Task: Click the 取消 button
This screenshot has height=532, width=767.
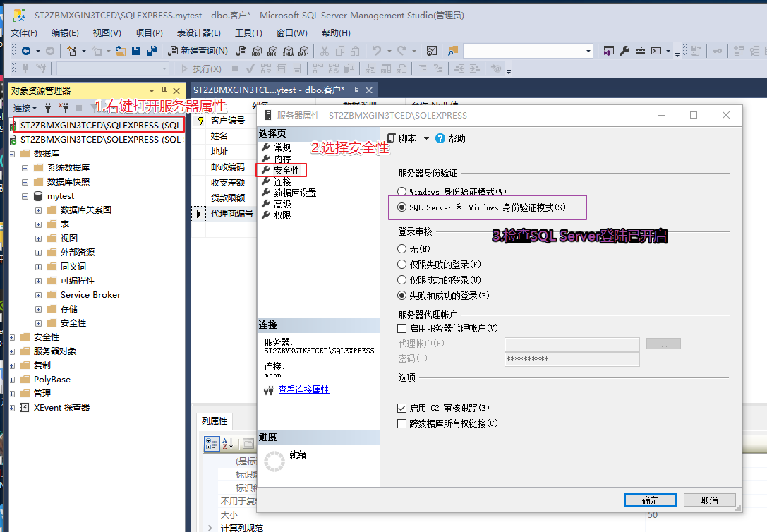Action: click(709, 500)
